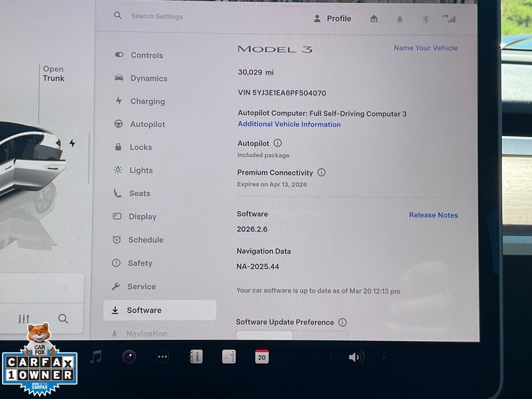Screen dimensions: 532x399
Task: Tap the HomeLink garage icon
Action: click(x=374, y=19)
